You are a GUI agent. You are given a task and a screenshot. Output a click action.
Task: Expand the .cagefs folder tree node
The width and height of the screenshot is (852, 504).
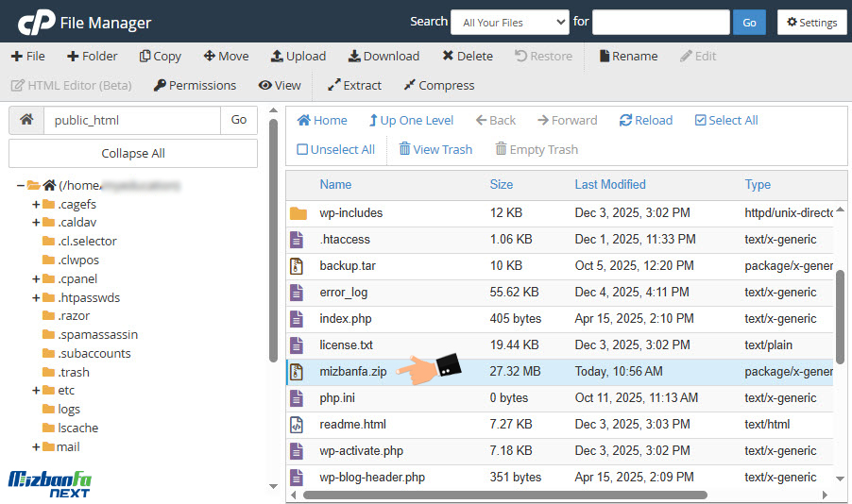[36, 204]
